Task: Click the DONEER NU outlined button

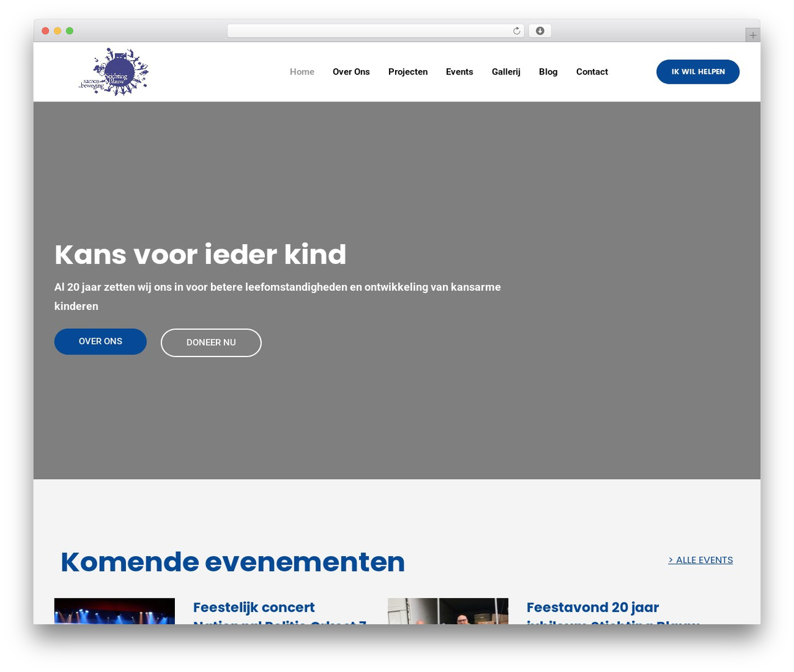Action: tap(211, 343)
